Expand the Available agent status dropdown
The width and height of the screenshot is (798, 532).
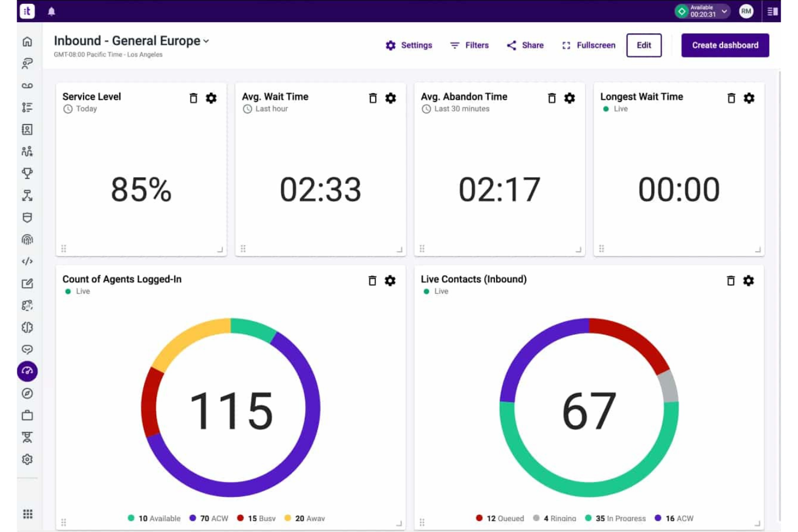725,11
